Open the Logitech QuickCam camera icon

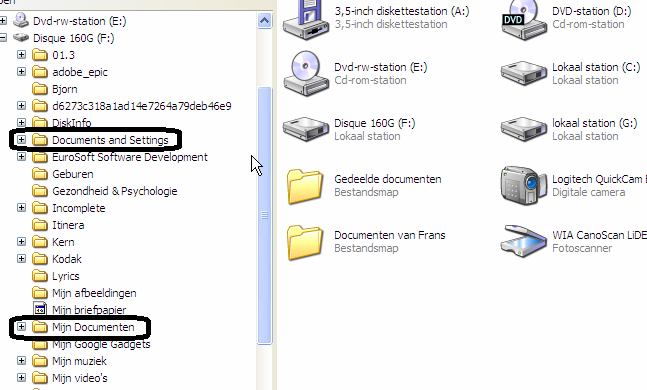(523, 185)
